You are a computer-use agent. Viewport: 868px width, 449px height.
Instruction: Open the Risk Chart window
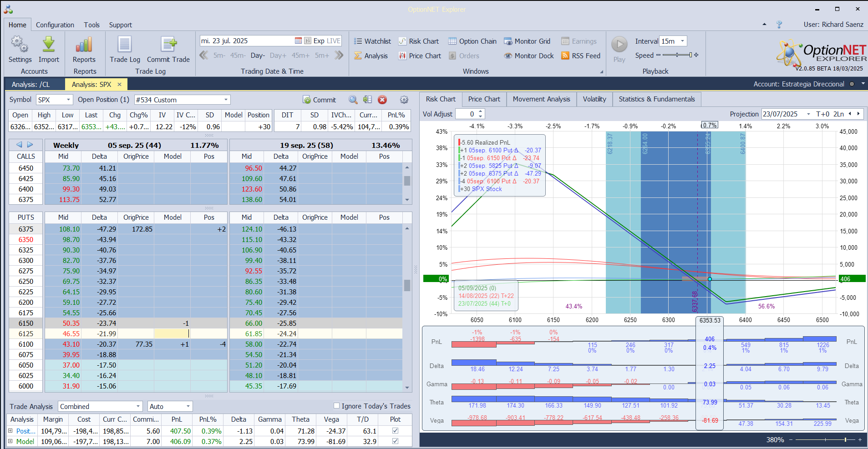[x=418, y=41]
